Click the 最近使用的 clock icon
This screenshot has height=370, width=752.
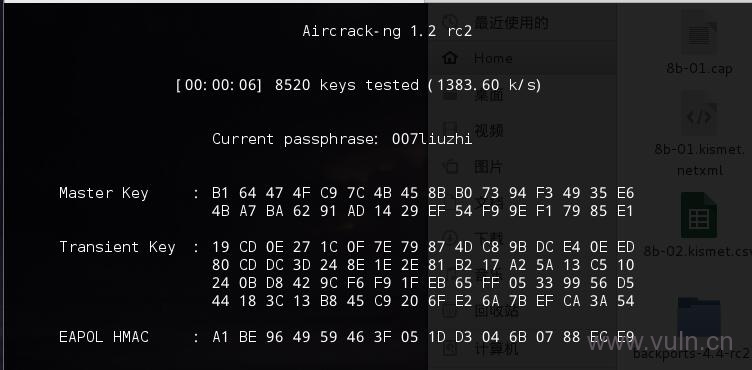450,22
